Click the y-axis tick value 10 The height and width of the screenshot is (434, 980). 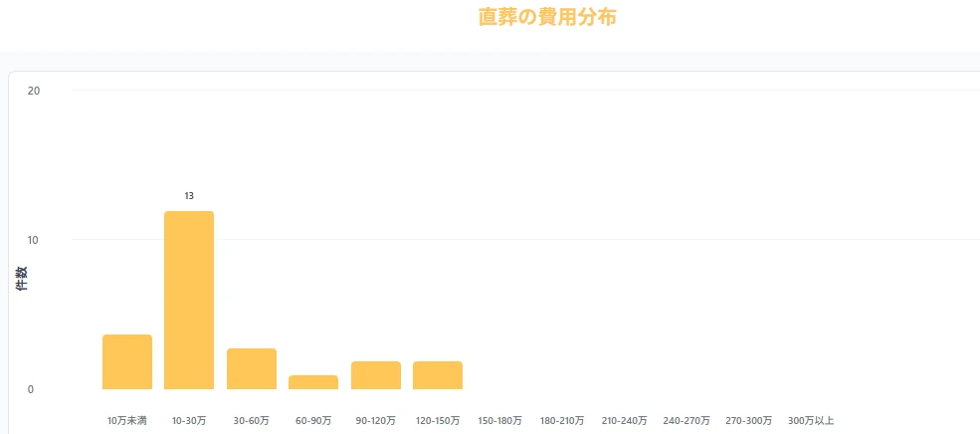tap(35, 240)
